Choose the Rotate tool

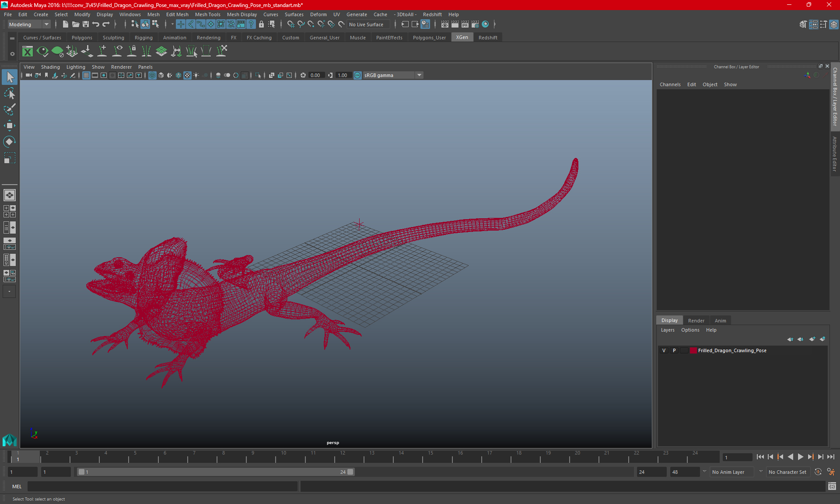click(10, 142)
